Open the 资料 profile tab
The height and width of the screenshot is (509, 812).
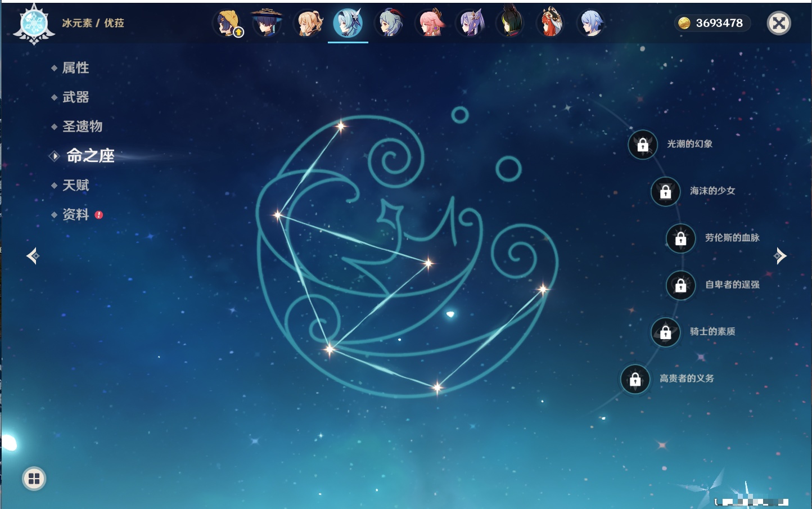click(75, 214)
